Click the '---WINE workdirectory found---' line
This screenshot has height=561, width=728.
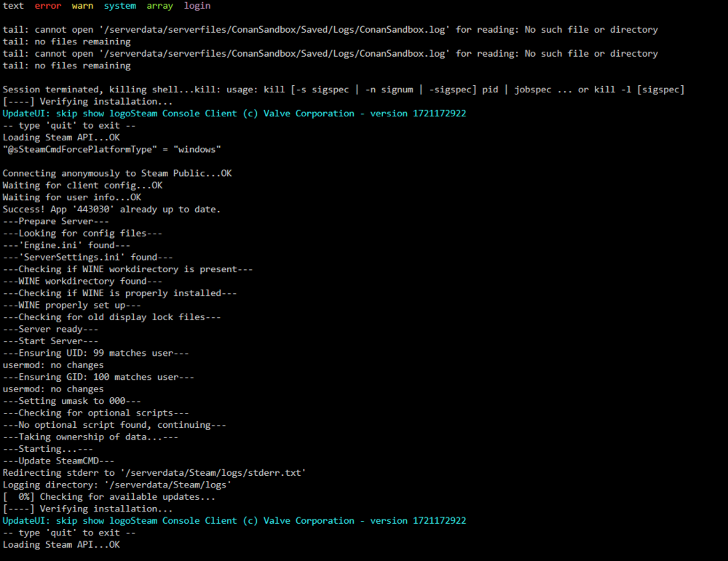[83, 282]
